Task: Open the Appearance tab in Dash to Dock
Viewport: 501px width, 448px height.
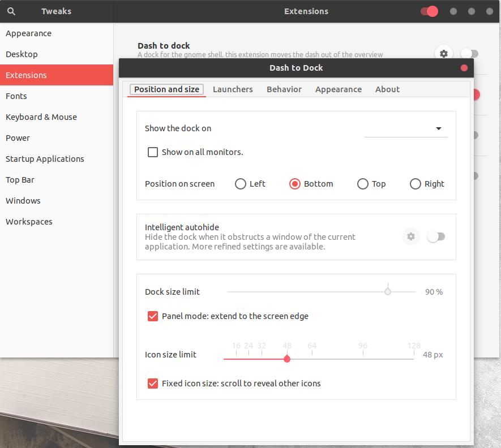Action: (339, 89)
